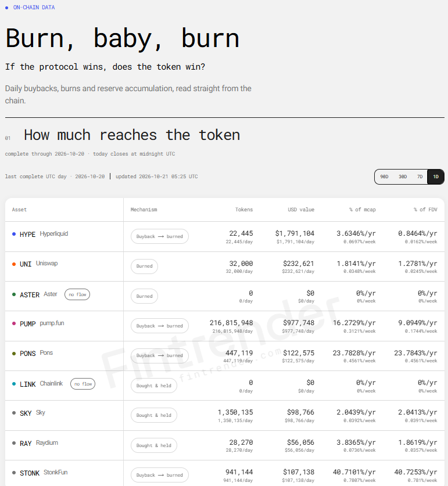Click the UNI row orange dot
Image resolution: width=448 pixels, height=486 pixels.
tap(13, 264)
